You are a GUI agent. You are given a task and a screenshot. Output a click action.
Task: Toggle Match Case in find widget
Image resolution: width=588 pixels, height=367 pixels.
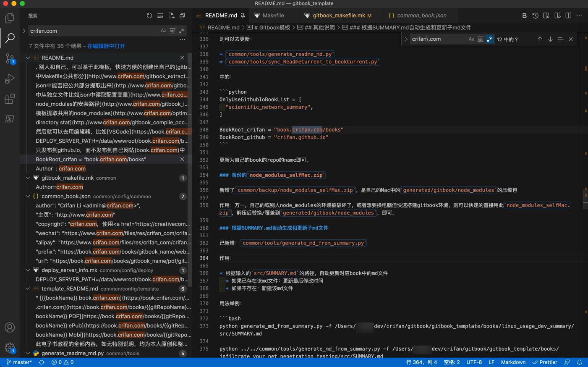pos(471,39)
